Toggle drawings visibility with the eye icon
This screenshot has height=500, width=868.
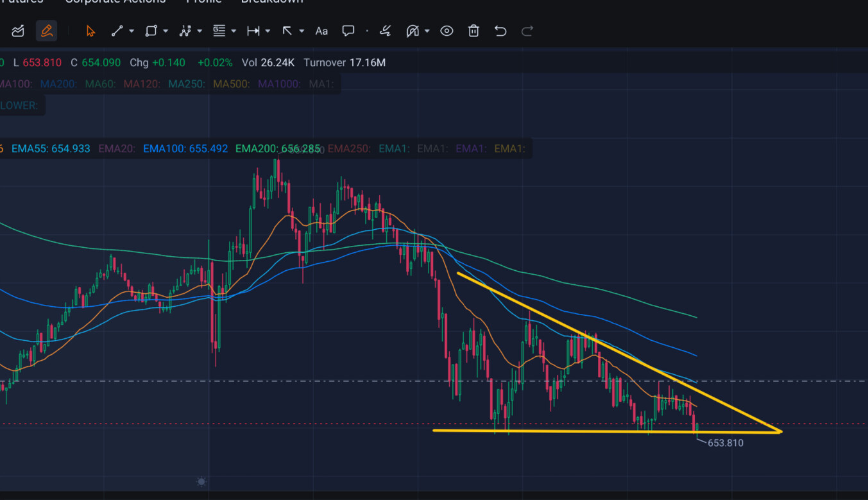(447, 31)
